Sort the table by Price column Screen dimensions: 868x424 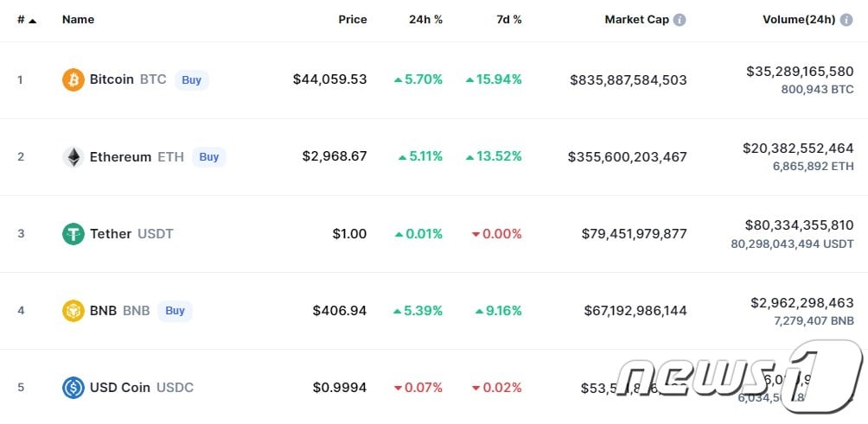pos(352,20)
